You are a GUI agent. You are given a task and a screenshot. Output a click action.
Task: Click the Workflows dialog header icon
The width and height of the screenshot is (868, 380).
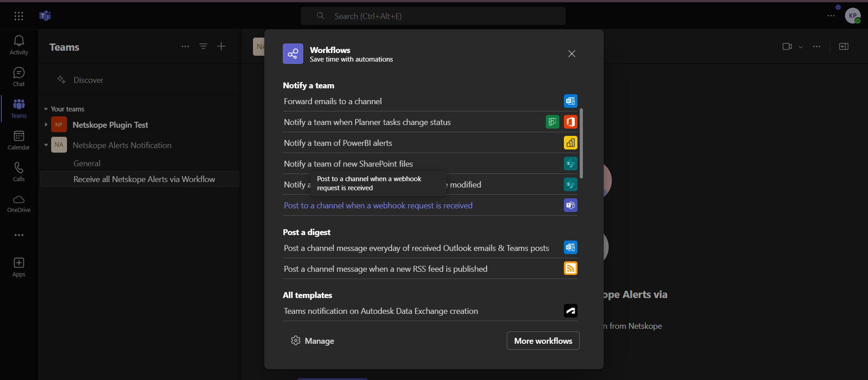[x=293, y=54]
